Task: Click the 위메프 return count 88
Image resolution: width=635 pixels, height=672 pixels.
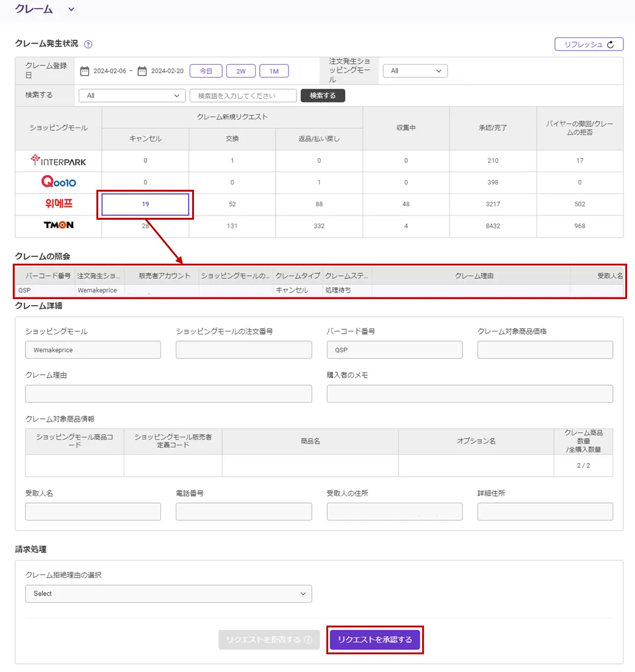Action: tap(319, 204)
